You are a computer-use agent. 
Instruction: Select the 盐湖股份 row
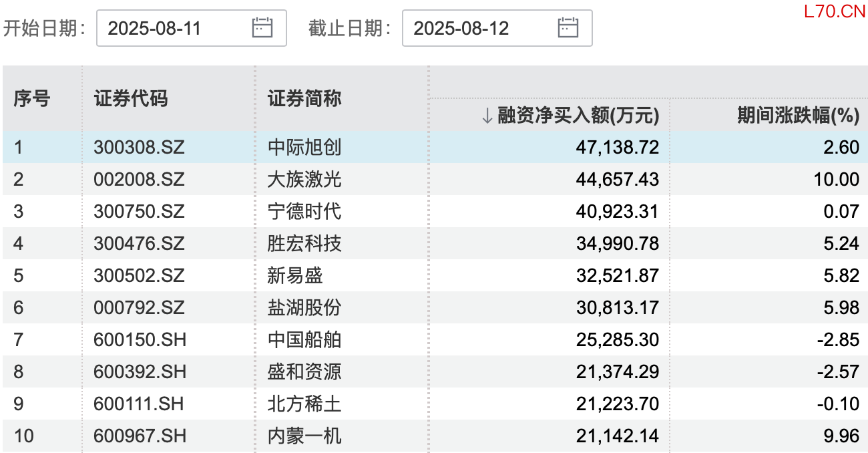(304, 307)
